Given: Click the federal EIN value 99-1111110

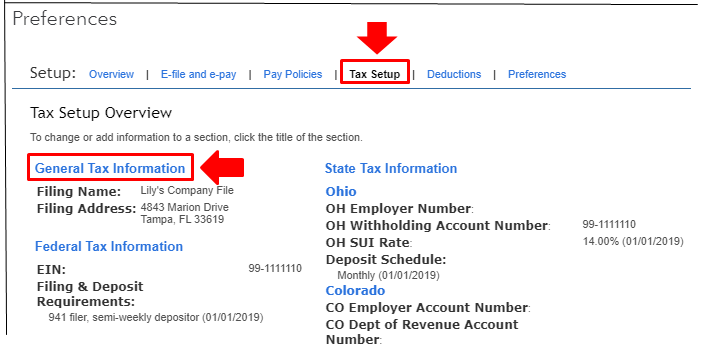Looking at the screenshot, I should tap(275, 269).
